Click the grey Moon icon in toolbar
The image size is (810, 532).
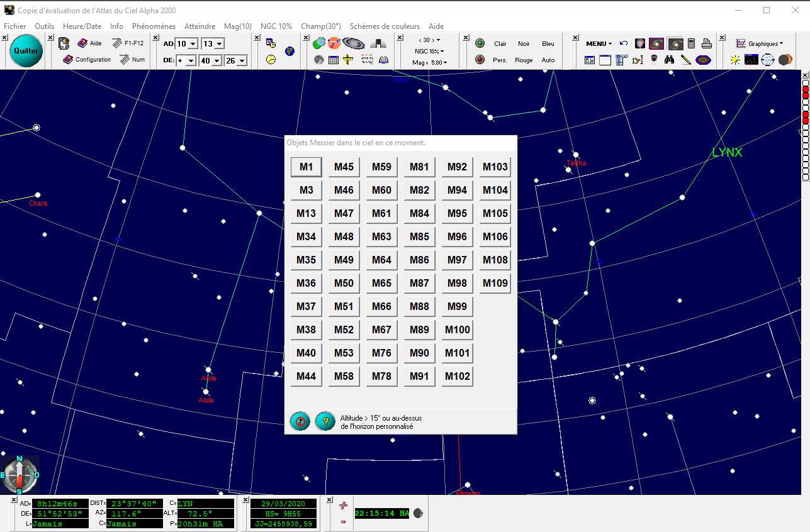point(319,60)
